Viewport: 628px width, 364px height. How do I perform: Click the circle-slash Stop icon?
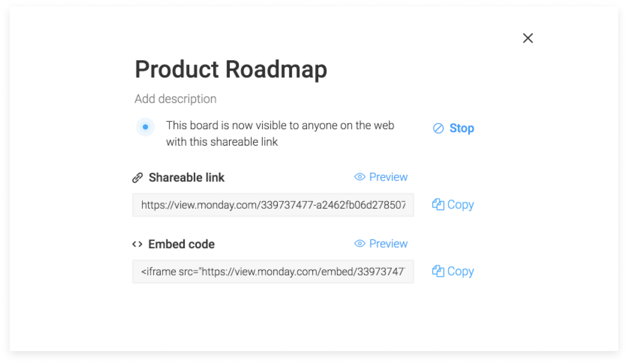click(438, 128)
